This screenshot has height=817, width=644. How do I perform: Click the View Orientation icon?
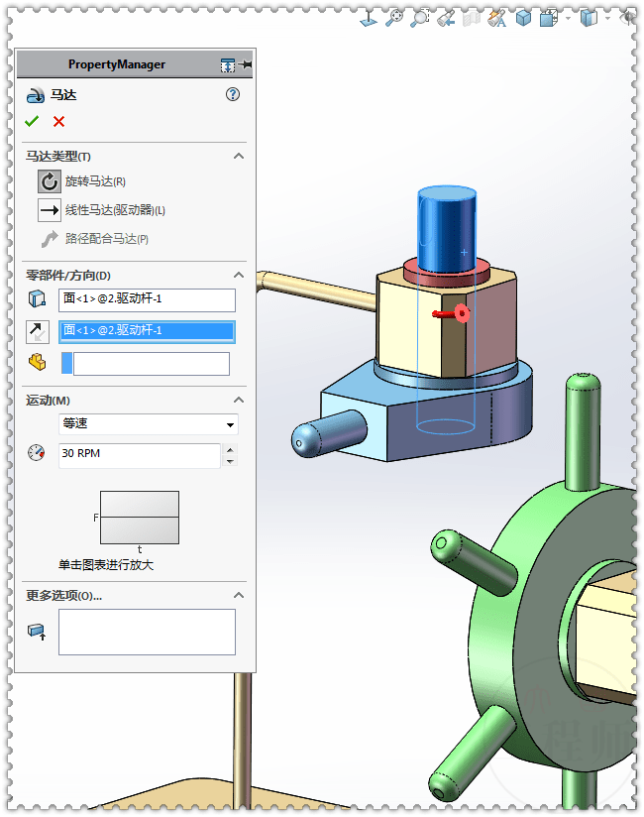tap(548, 19)
